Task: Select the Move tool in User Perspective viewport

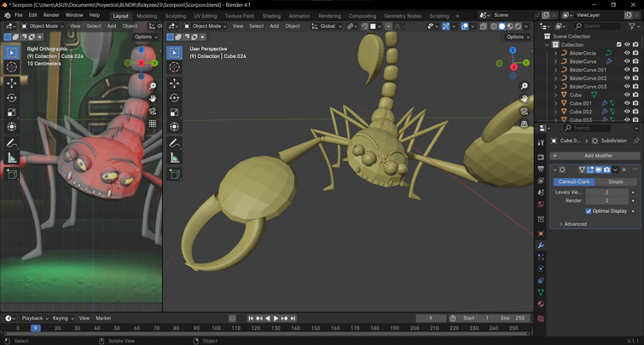Action: coord(175,83)
